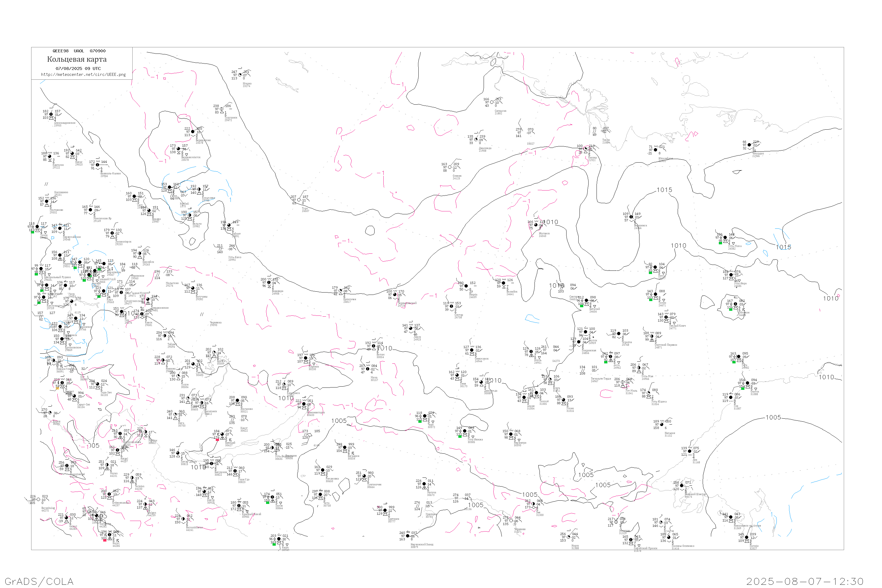Click the Юбилейная station filled circle
Screen dimensions: 882x588
(655, 150)
